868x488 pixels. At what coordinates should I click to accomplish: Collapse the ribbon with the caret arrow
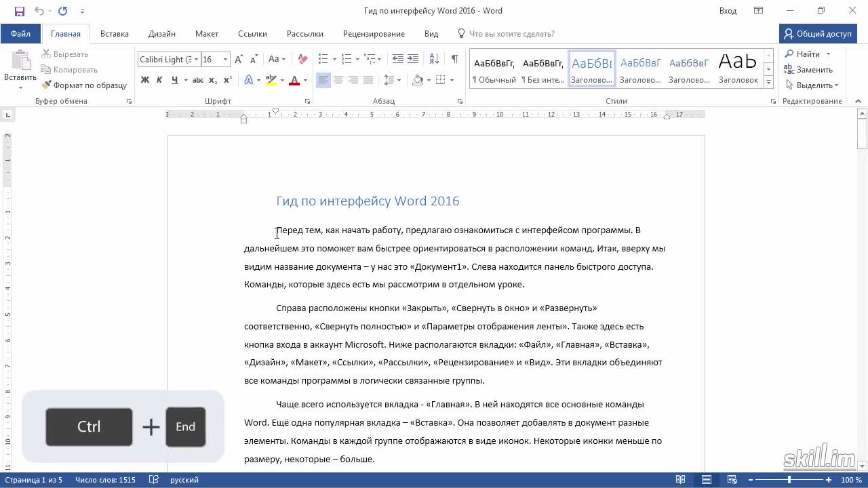859,102
